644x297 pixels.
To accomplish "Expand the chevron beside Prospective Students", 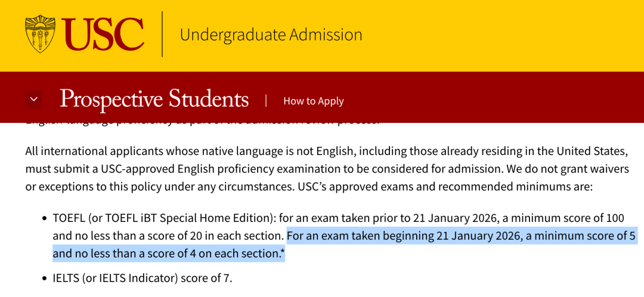I will pos(34,100).
